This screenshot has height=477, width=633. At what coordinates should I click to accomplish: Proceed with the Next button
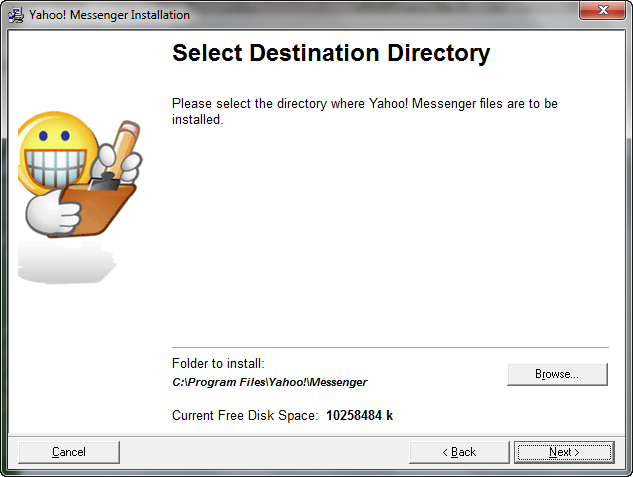click(564, 452)
